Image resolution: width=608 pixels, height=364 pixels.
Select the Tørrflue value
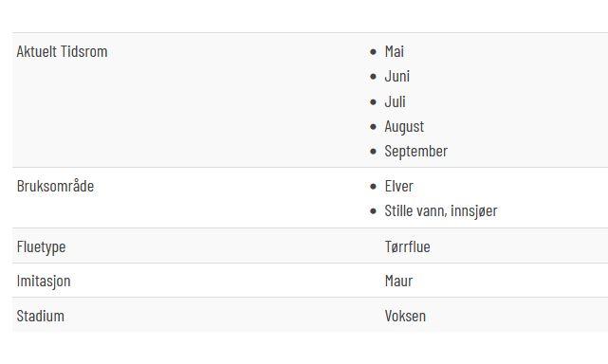coord(408,246)
